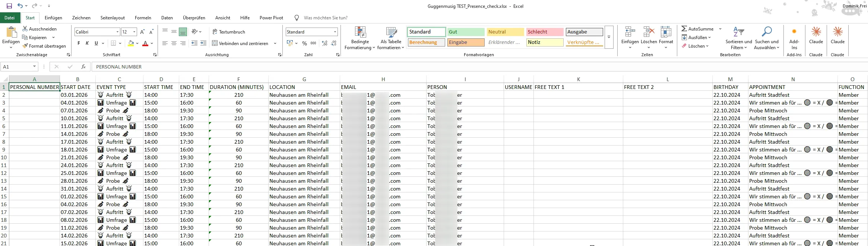Click the thousands separator 000 icon
The height and width of the screenshot is (246, 868).
(x=313, y=43)
